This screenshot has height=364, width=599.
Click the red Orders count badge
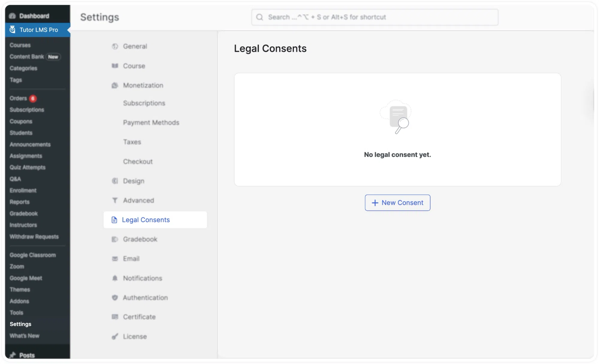point(33,98)
